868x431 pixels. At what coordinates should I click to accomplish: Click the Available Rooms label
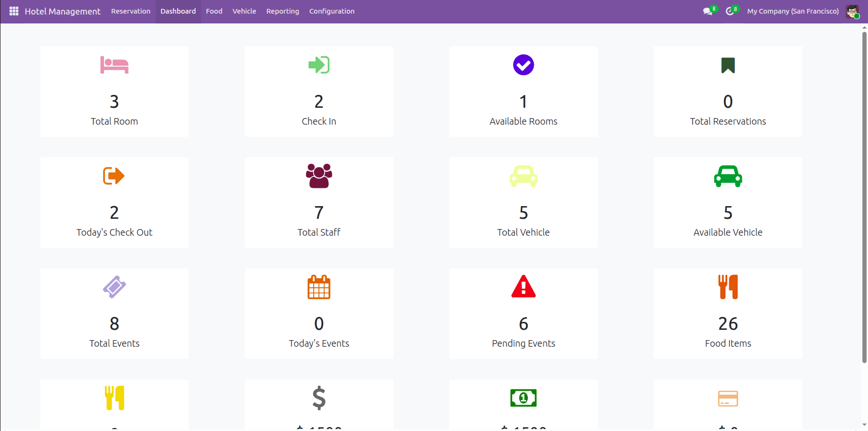(523, 121)
